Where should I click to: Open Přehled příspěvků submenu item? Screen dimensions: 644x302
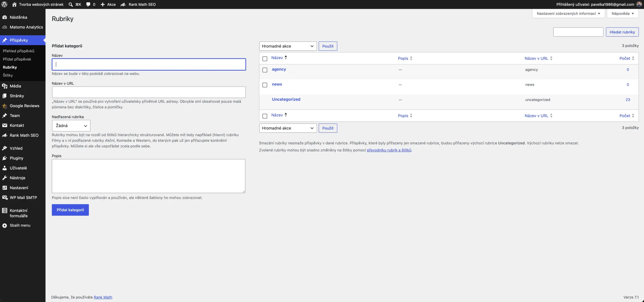(19, 51)
